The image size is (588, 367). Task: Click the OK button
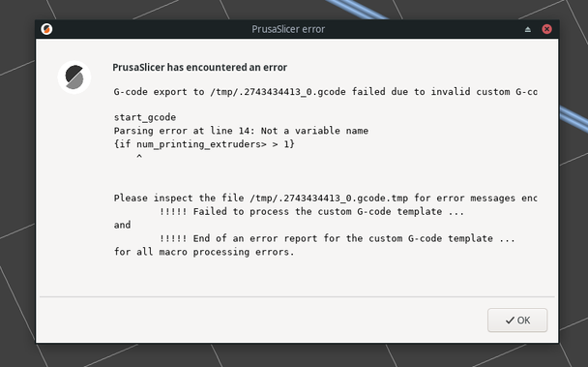(x=517, y=321)
